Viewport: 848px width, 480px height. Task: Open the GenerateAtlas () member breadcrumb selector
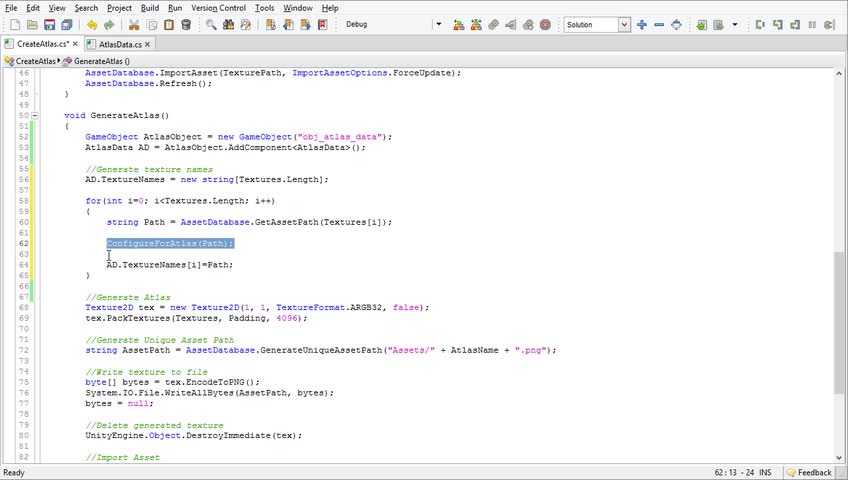[x=96, y=61]
